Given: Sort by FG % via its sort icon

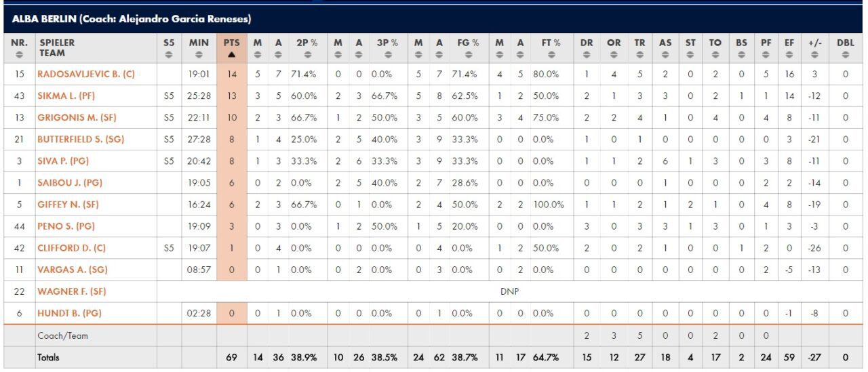Looking at the screenshot, I should 469,55.
